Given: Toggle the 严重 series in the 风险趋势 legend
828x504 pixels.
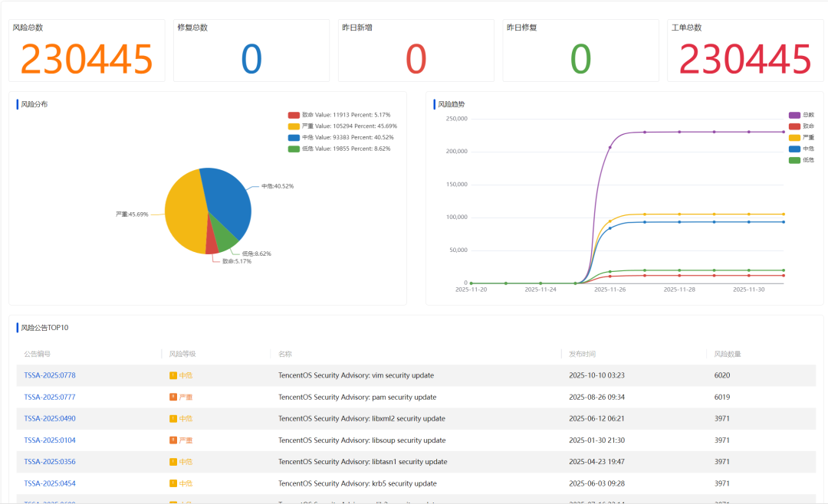Looking at the screenshot, I should (x=794, y=137).
